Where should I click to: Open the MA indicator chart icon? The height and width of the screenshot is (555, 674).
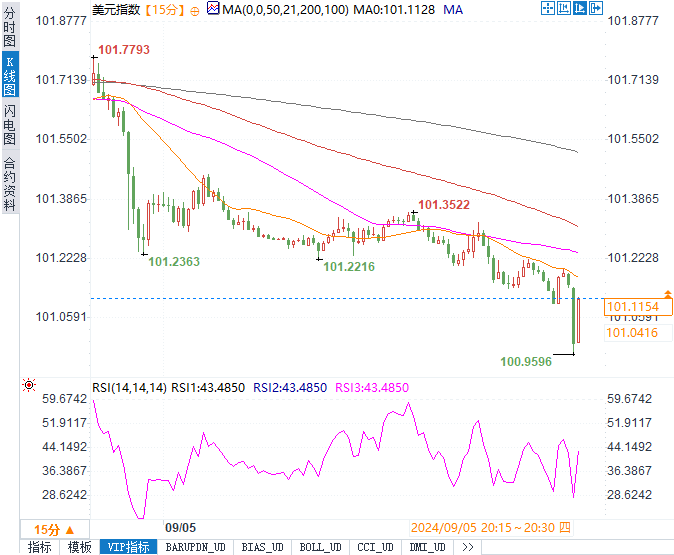point(213,8)
